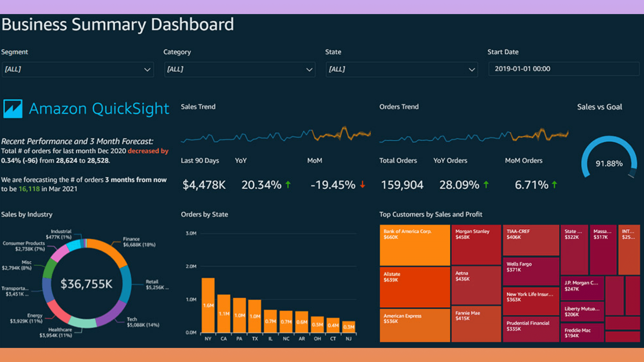
Task: Expand the Category filter chevron
Action: (309, 69)
